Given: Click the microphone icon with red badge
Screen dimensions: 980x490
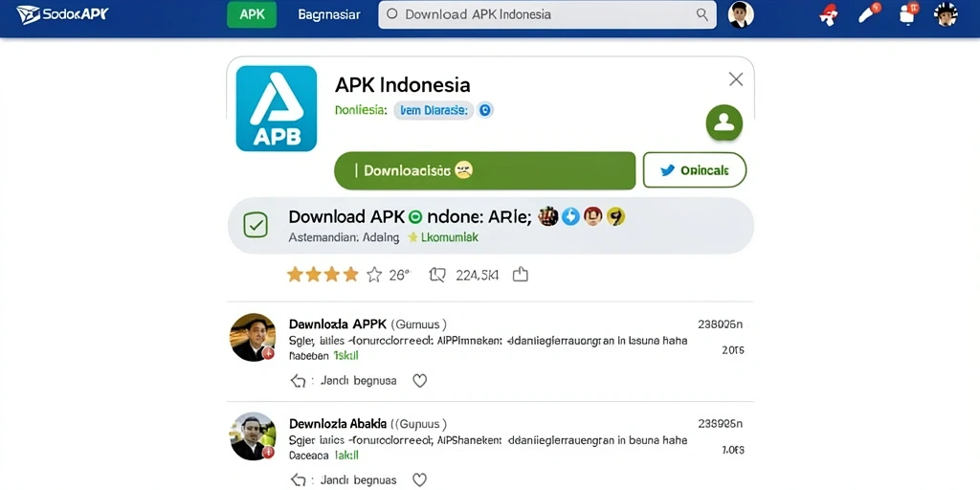Looking at the screenshot, I should [869, 13].
